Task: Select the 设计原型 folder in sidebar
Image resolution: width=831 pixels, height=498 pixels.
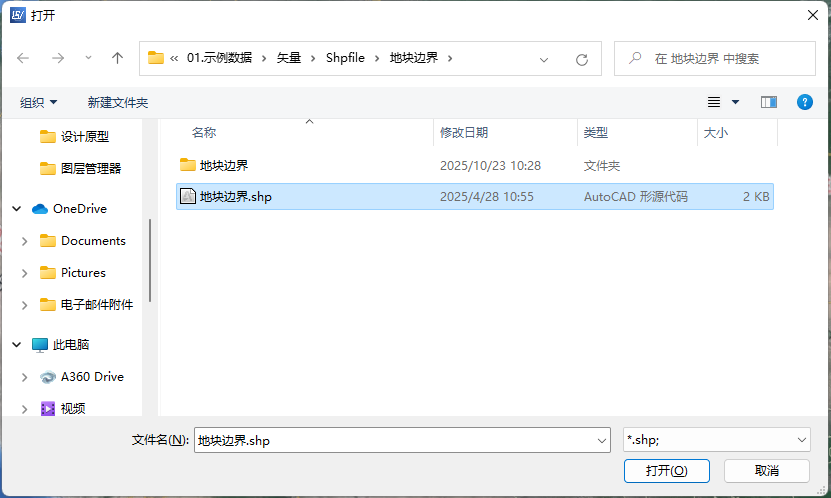Action: [74, 137]
